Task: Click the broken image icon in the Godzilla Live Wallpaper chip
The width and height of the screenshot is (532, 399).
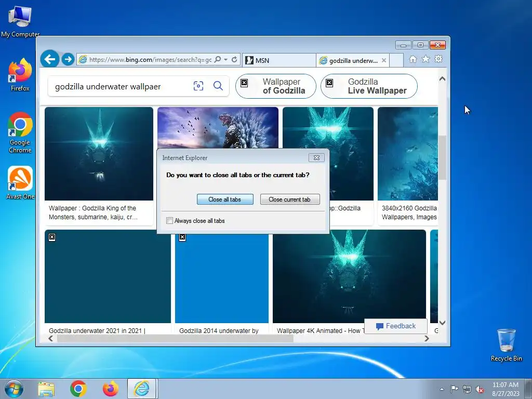Action: [x=329, y=83]
